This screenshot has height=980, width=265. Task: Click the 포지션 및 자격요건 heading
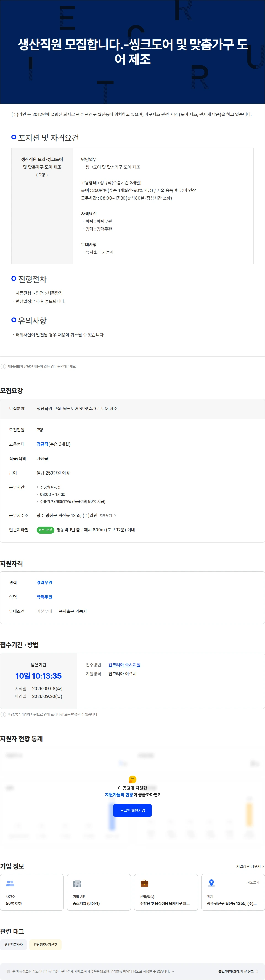coord(48,138)
